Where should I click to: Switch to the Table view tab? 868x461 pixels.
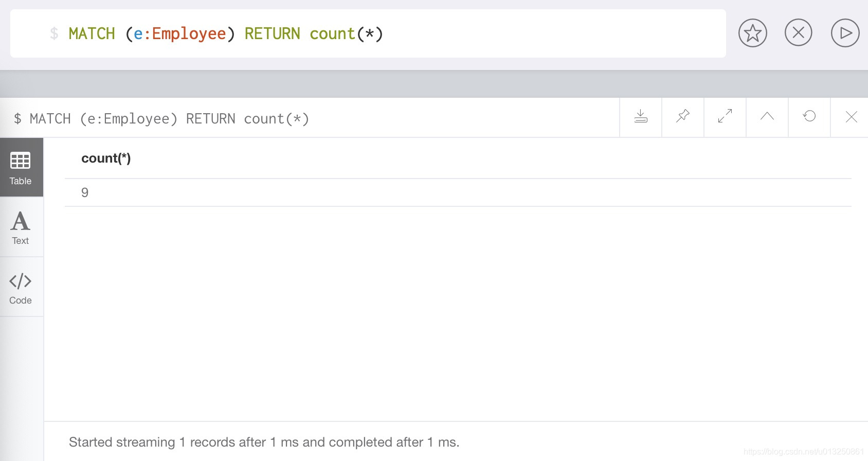pyautogui.click(x=21, y=168)
